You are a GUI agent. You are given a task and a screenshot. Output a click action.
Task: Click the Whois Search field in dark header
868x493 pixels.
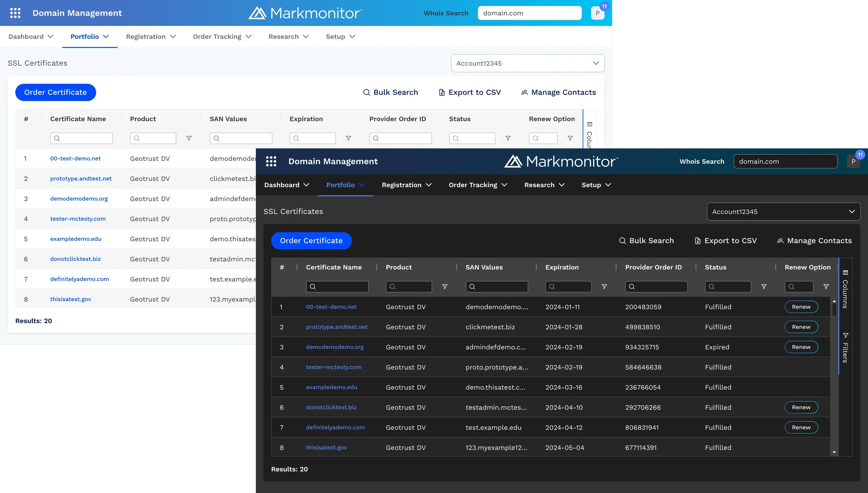click(785, 161)
